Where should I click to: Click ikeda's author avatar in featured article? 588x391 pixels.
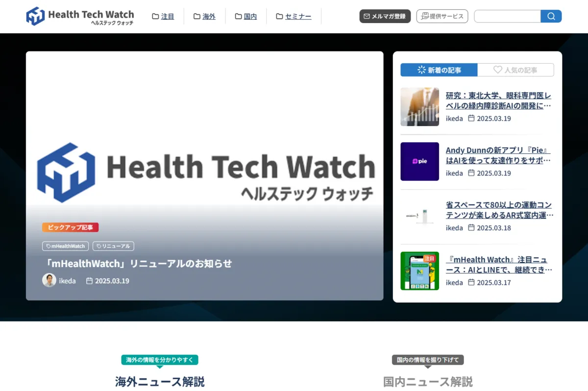pos(49,281)
